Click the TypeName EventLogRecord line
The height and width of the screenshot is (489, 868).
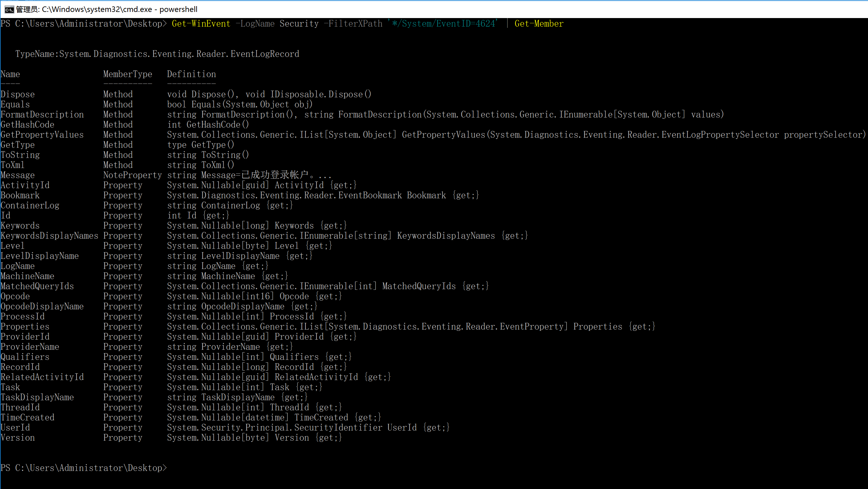click(157, 54)
